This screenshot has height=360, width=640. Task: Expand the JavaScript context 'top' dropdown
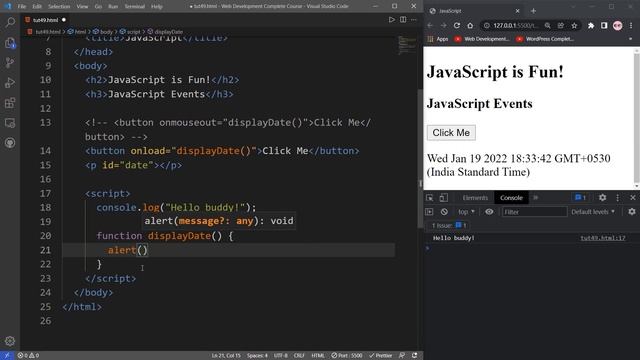click(467, 212)
